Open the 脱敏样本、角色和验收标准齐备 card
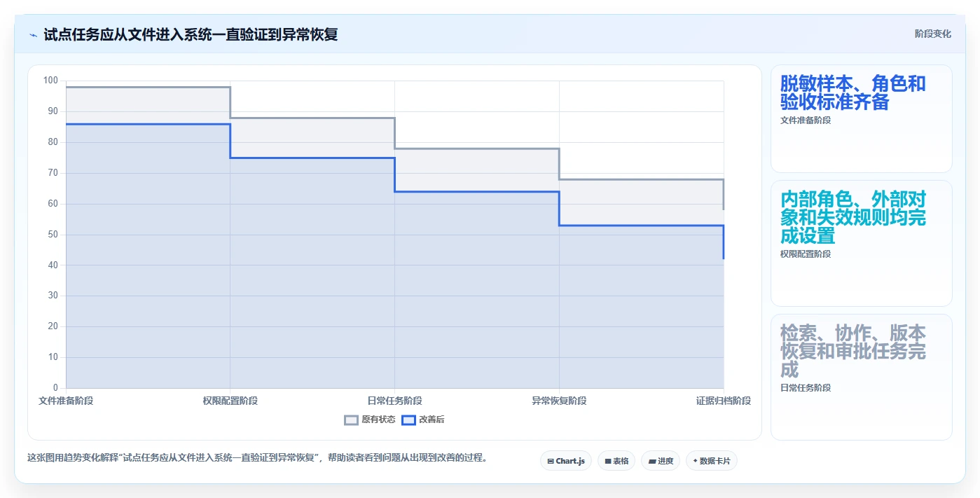Screen dimensions: 980x498 pos(862,118)
